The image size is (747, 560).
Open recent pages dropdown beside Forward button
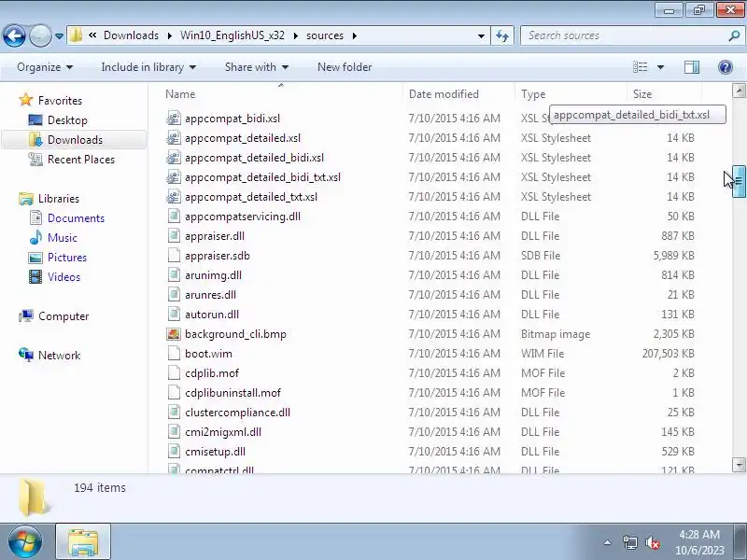pyautogui.click(x=59, y=36)
